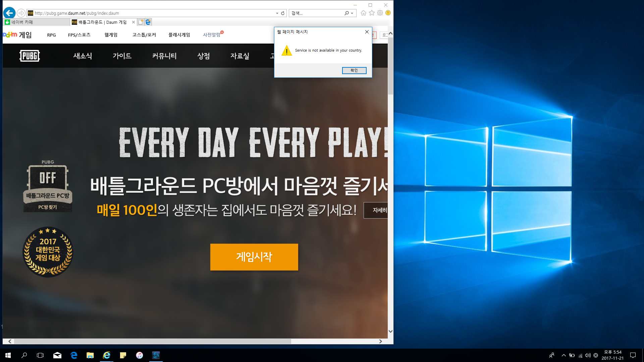This screenshot has height=362, width=644.
Task: Open the 웹게임 category menu
Action: pyautogui.click(x=111, y=35)
